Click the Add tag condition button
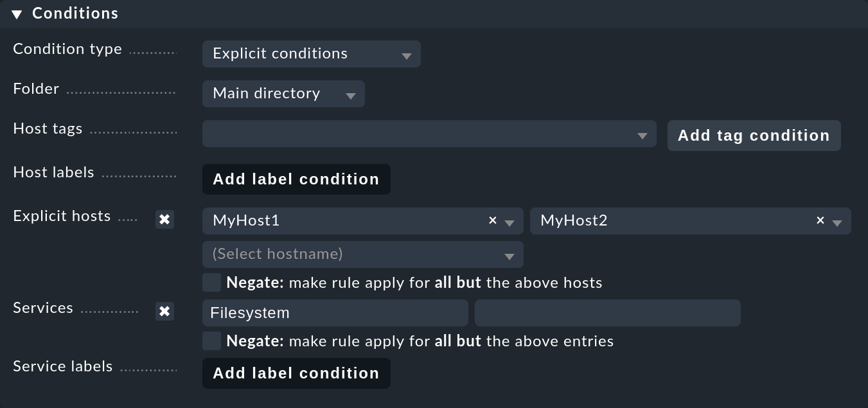This screenshot has width=868, height=408. (x=754, y=136)
